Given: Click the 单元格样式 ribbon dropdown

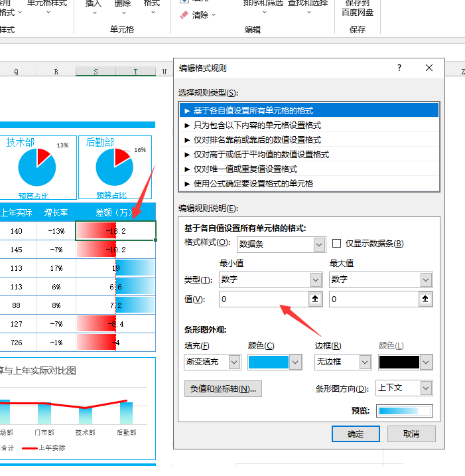Looking at the screenshot, I should (47, 7).
